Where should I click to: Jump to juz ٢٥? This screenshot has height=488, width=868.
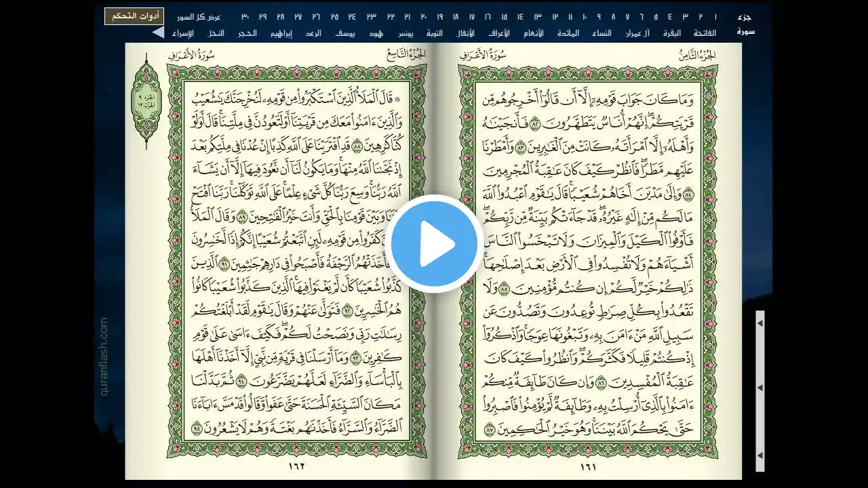(x=335, y=16)
